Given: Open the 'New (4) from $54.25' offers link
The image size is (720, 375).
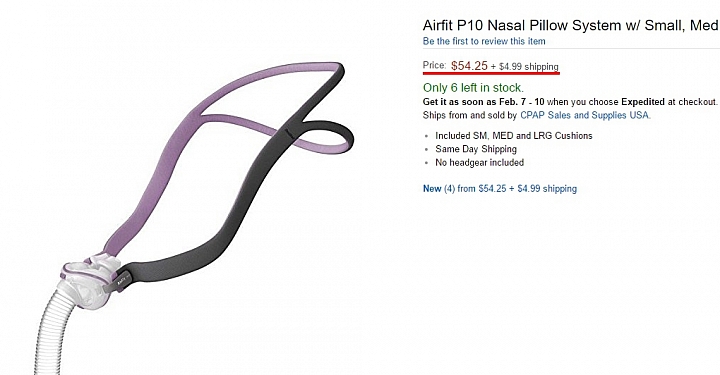Looking at the screenshot, I should 500,189.
